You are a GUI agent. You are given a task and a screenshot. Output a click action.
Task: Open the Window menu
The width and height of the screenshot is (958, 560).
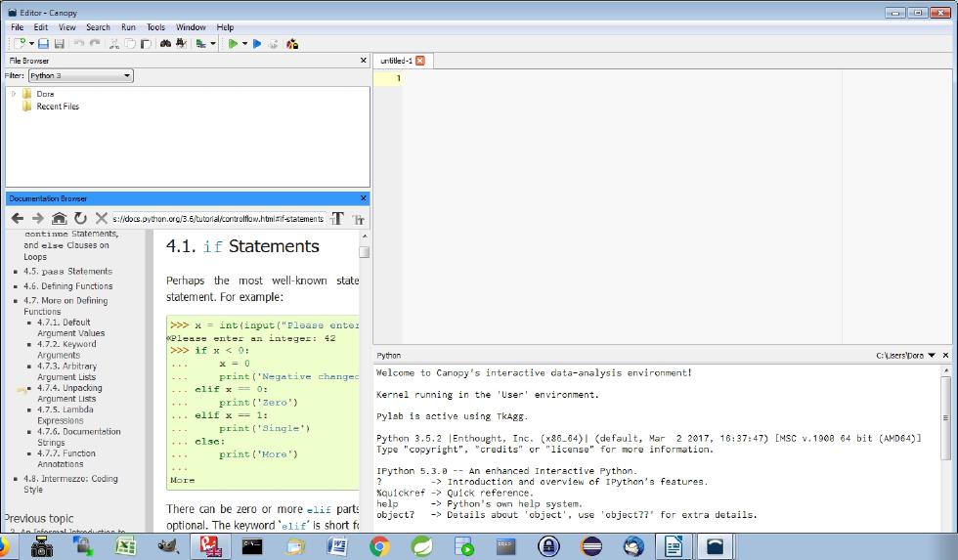(191, 26)
